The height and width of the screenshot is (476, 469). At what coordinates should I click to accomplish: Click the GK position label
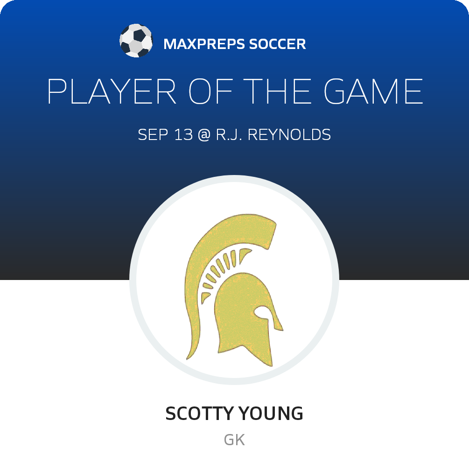[234, 440]
